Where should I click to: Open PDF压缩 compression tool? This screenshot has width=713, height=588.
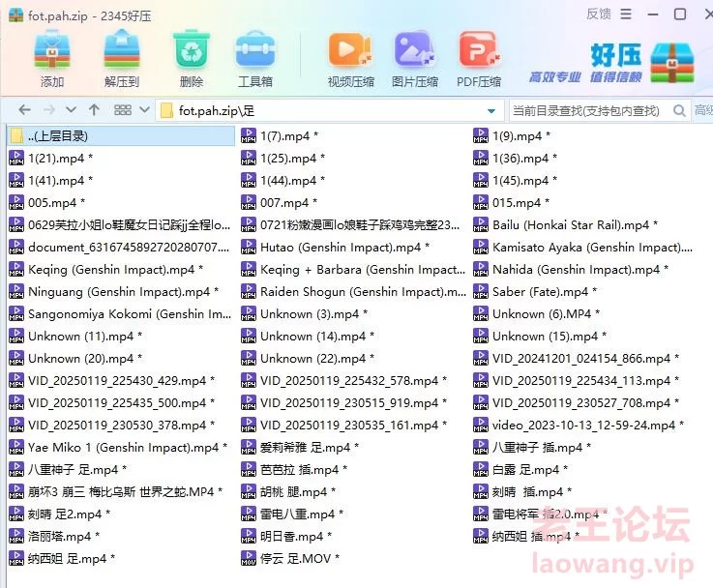(479, 50)
